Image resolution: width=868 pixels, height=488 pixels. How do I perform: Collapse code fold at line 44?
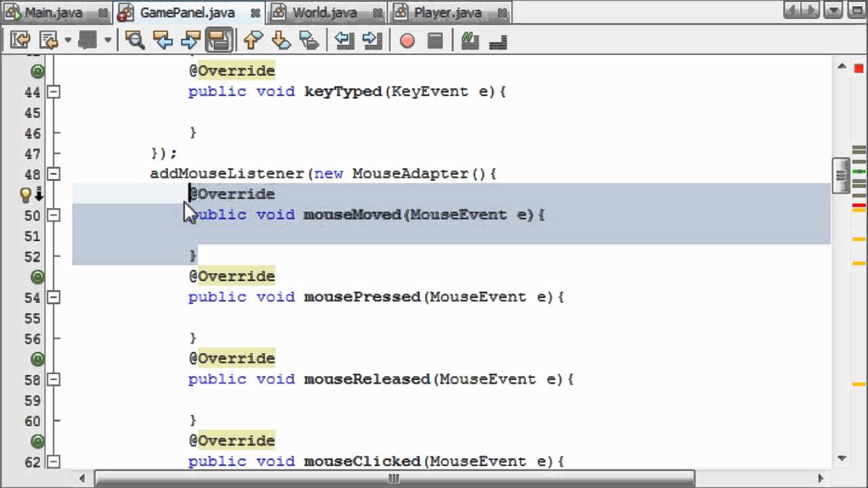coord(54,91)
